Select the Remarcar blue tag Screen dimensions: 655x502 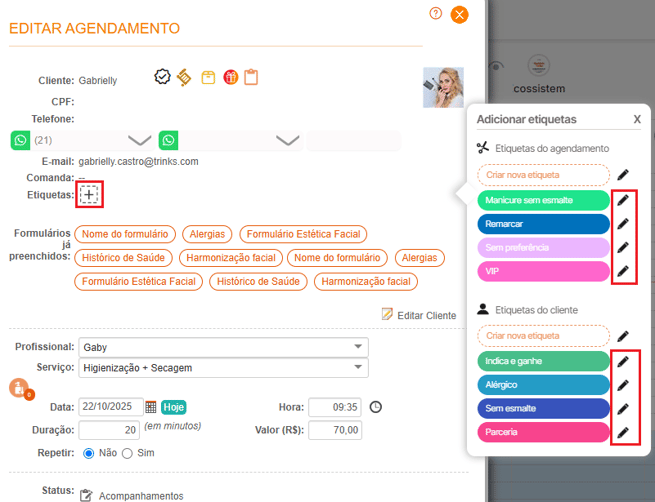(543, 224)
